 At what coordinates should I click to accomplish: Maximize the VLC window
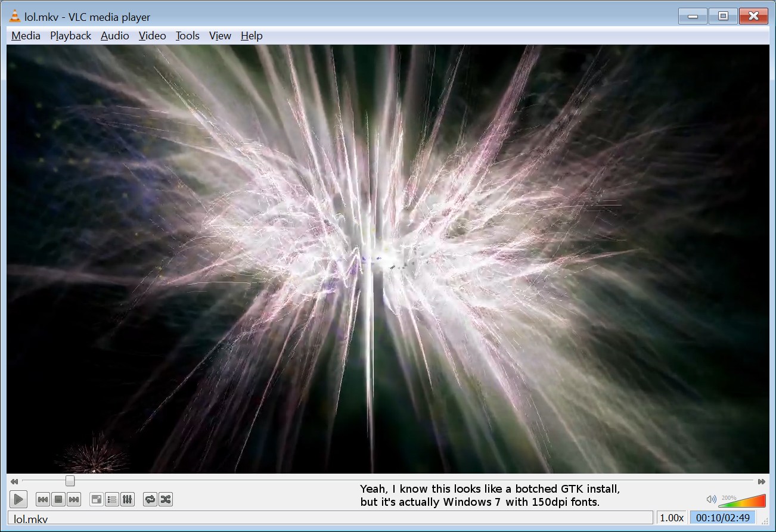click(723, 16)
